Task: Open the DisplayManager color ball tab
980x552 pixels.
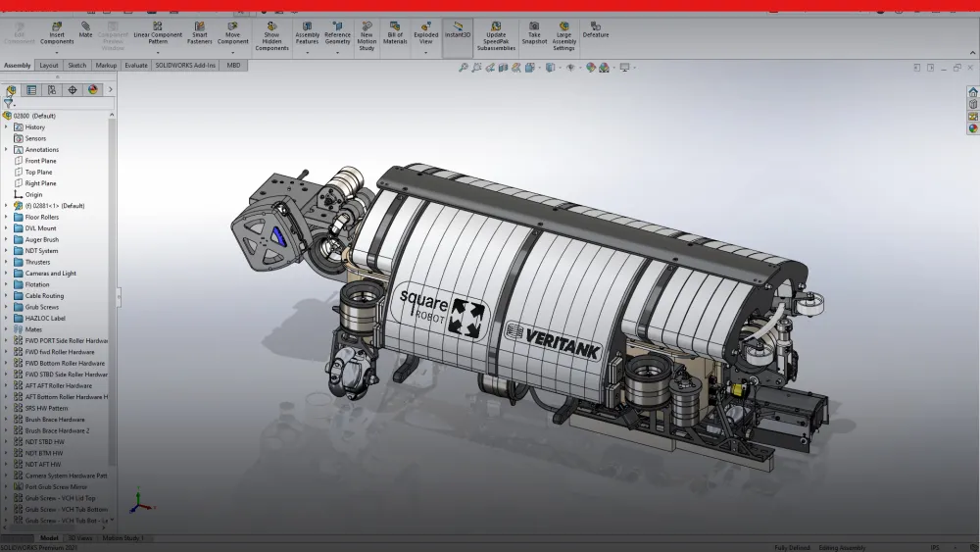Action: pyautogui.click(x=93, y=90)
